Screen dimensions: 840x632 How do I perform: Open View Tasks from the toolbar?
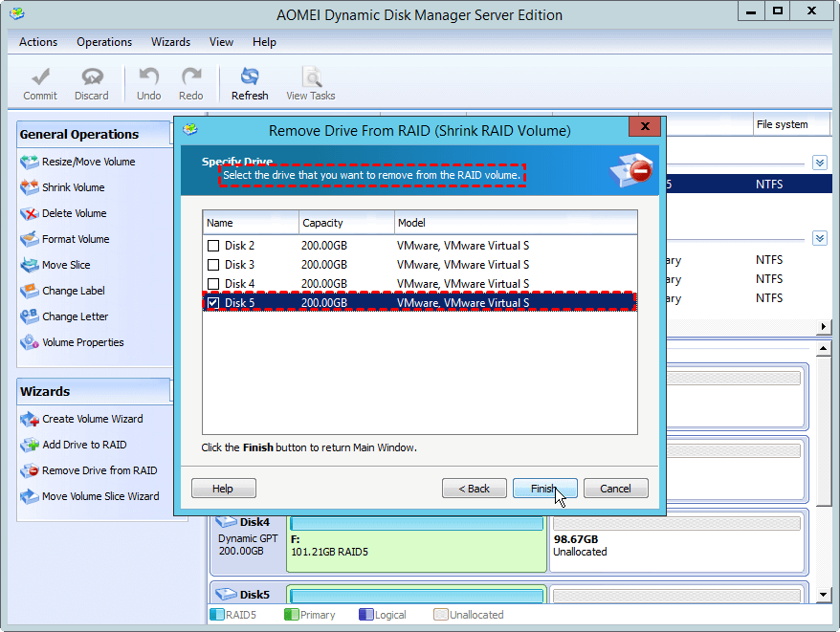[311, 83]
